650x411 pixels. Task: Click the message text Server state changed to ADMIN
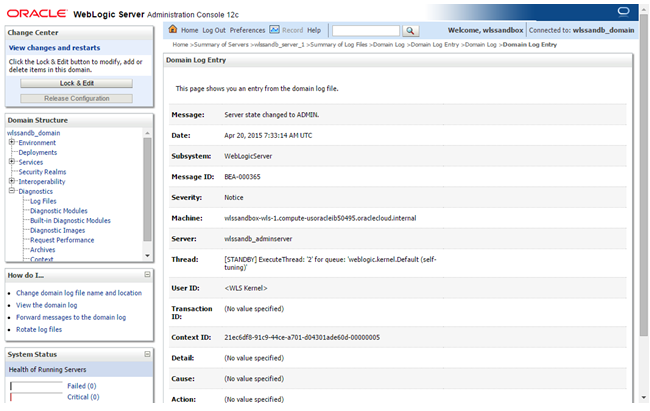click(x=272, y=115)
